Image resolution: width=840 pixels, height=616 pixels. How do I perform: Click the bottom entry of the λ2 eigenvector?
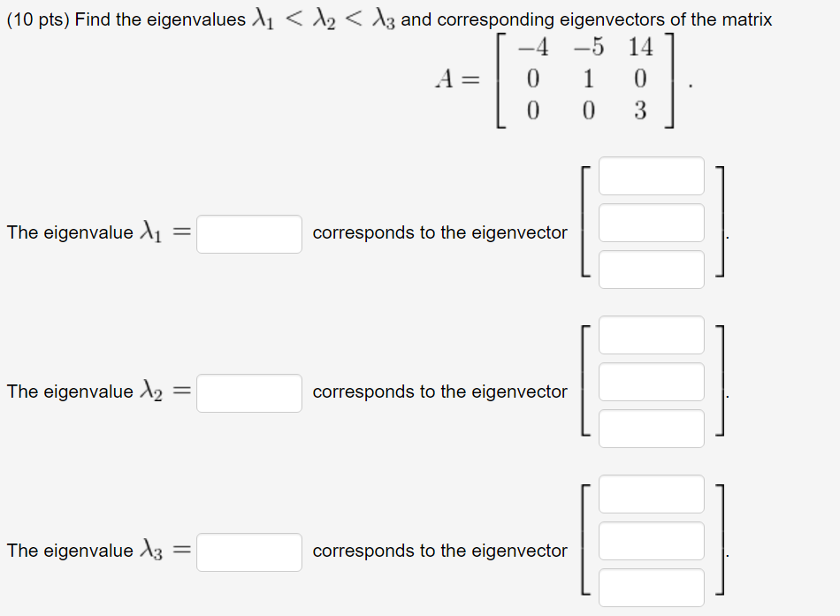[x=651, y=428]
